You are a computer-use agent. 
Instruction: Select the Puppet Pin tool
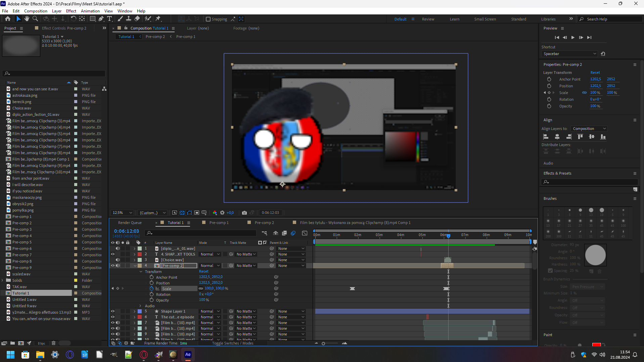(158, 19)
